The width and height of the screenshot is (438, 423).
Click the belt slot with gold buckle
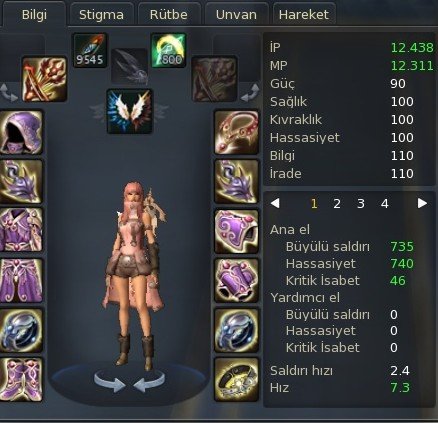(x=236, y=379)
